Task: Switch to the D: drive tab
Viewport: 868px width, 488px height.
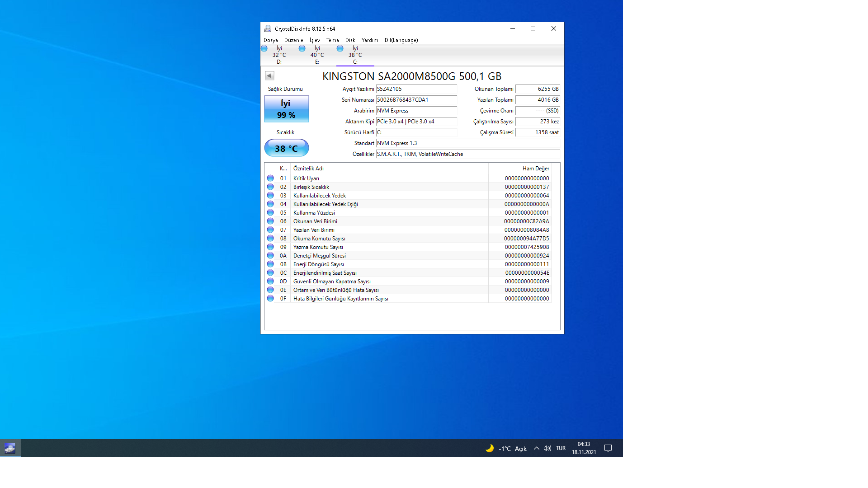Action: [279, 55]
